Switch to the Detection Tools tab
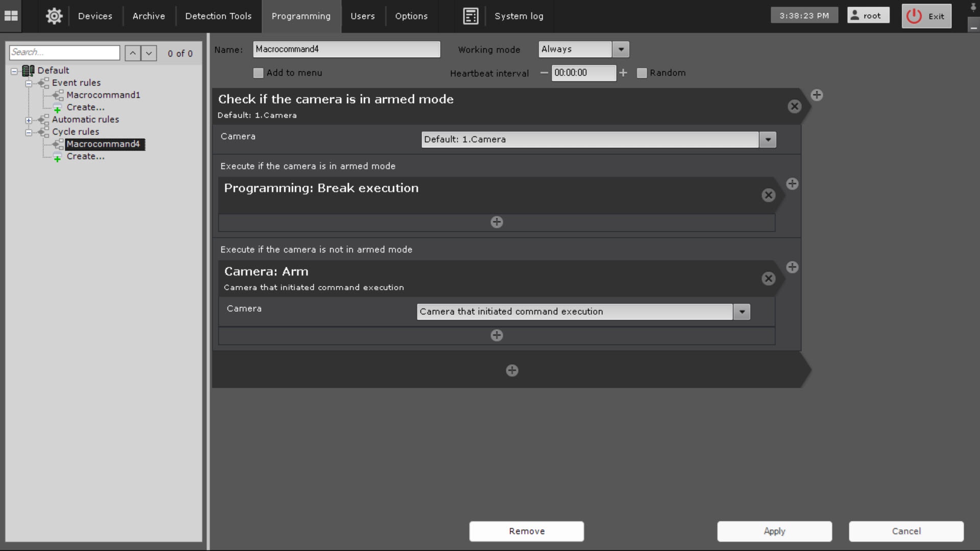Image resolution: width=980 pixels, height=551 pixels. [218, 16]
